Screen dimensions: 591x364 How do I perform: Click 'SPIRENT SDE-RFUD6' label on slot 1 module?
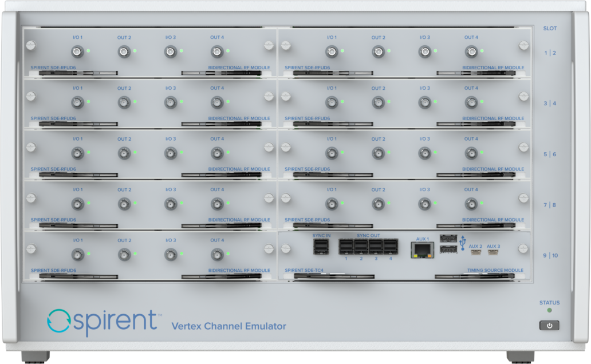tap(53, 68)
